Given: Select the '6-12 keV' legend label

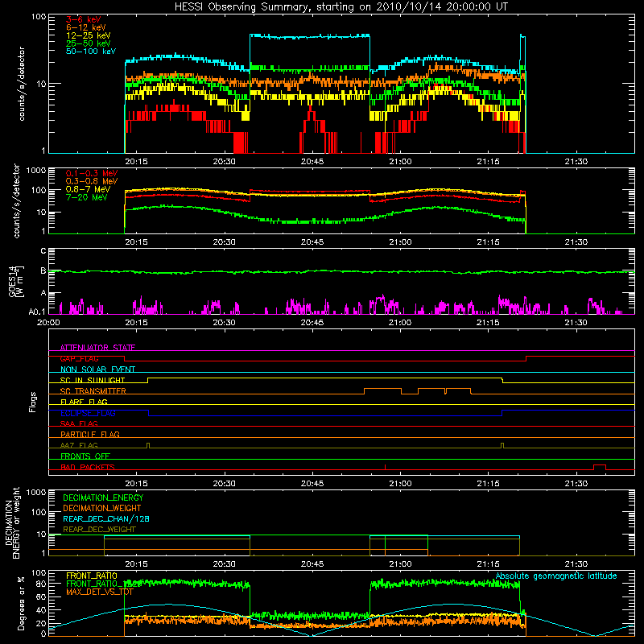Looking at the screenshot, I should tap(86, 27).
